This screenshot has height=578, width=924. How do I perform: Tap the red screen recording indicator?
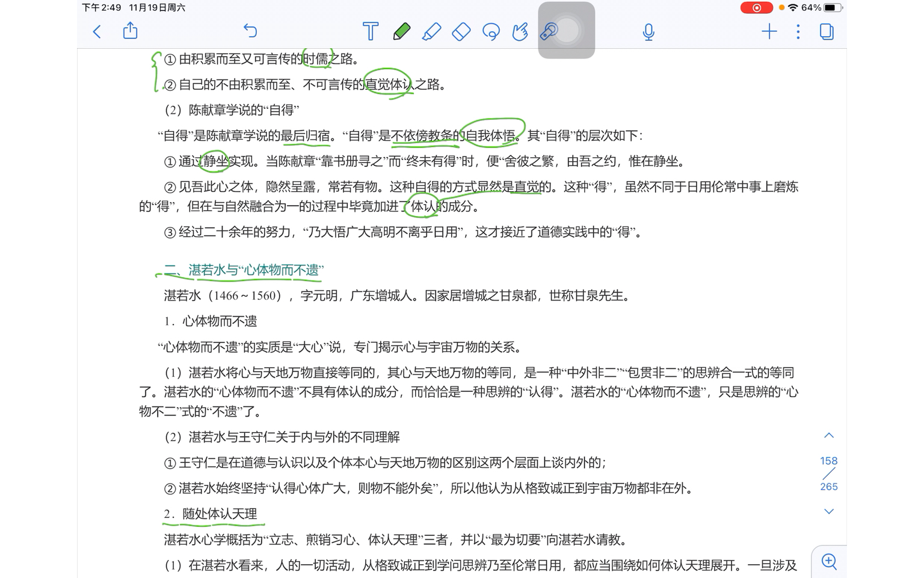(x=757, y=8)
